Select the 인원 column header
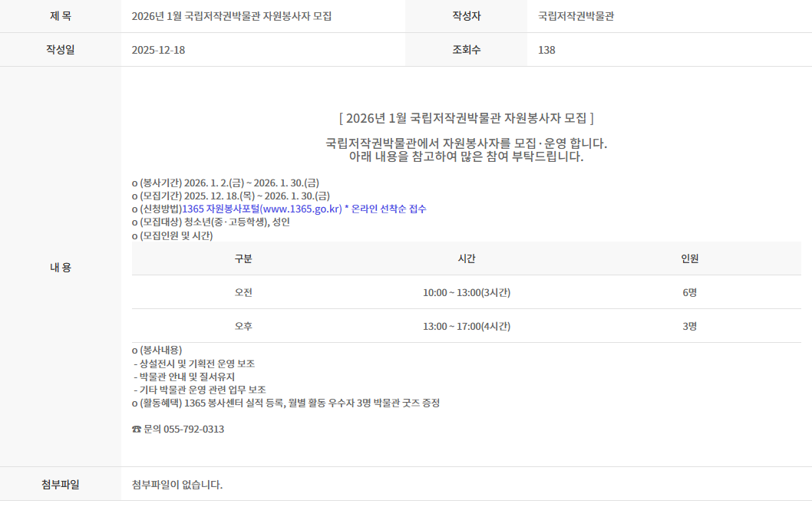812x530 pixels. pyautogui.click(x=690, y=258)
